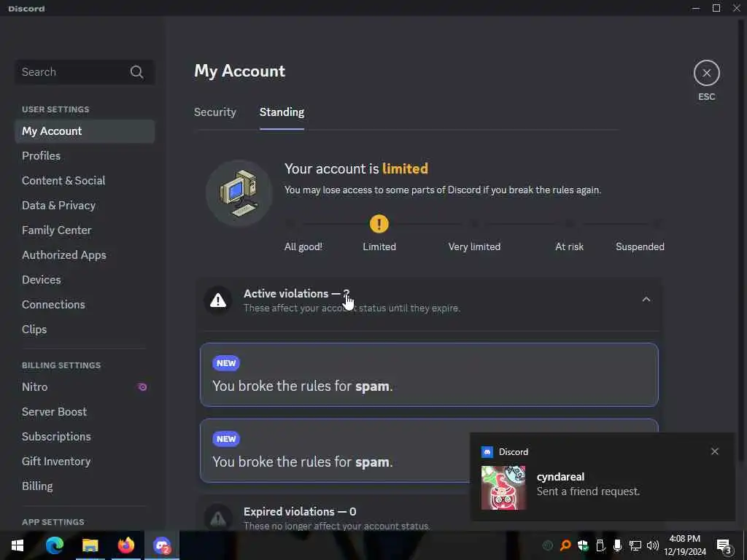The image size is (747, 560).
Task: Open File Explorer from the taskbar
Action: point(90,545)
